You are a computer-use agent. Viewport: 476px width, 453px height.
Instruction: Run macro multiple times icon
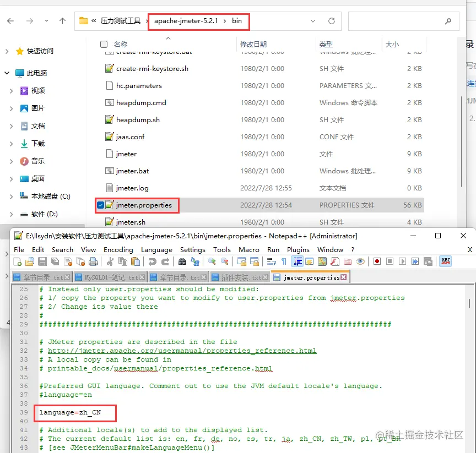415,261
